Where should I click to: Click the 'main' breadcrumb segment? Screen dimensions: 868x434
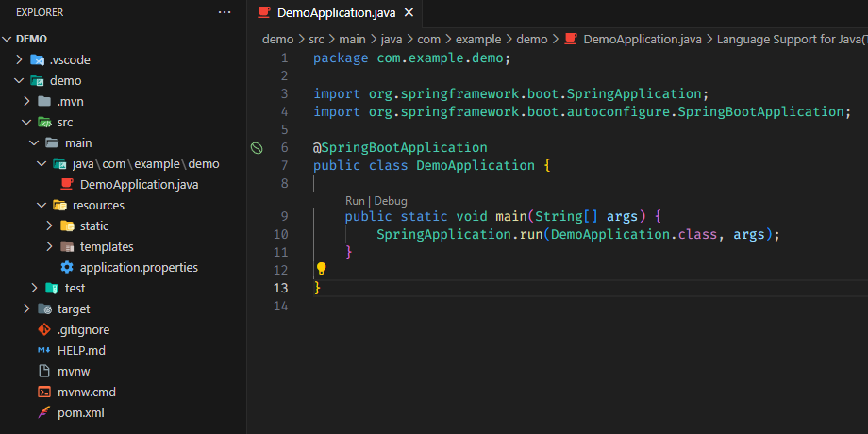353,39
